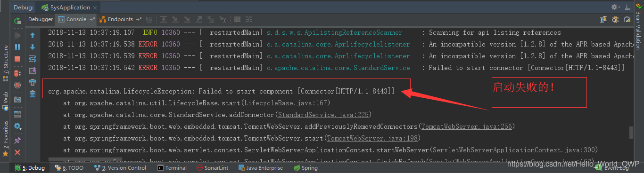Open 9: Version Control window

tap(120, 168)
